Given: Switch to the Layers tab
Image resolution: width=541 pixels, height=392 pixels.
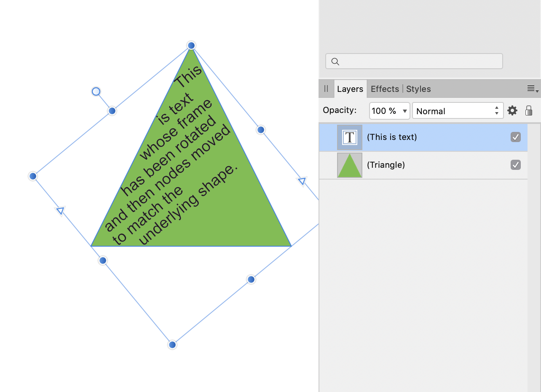Looking at the screenshot, I should click(350, 89).
